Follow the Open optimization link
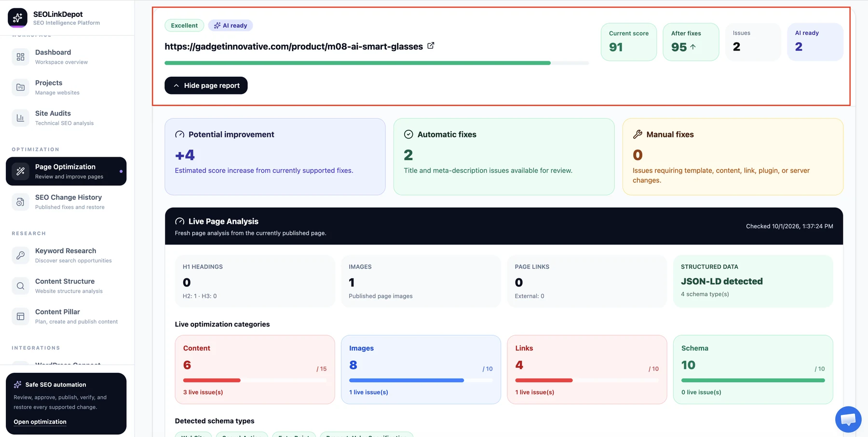Screen dimensions: 868x437 [x=40, y=422]
